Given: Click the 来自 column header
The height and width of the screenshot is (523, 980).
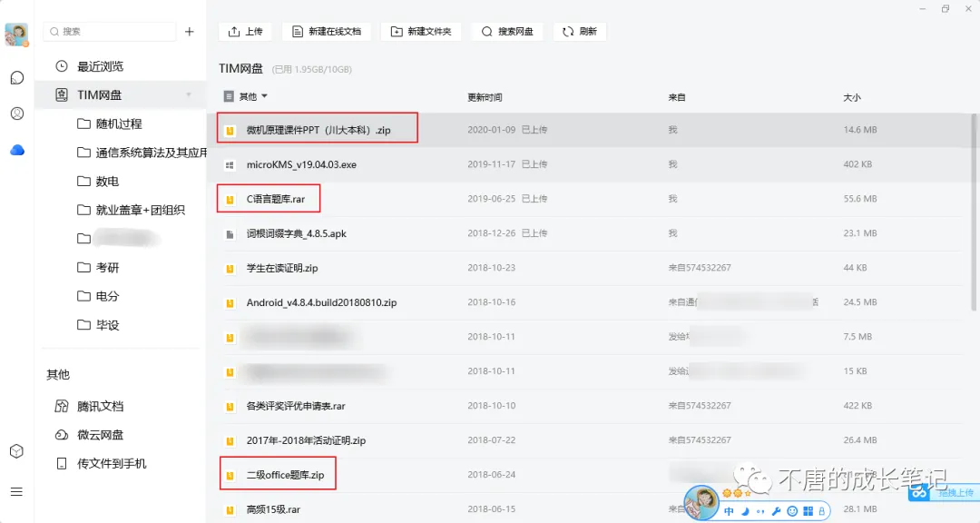Looking at the screenshot, I should click(677, 97).
